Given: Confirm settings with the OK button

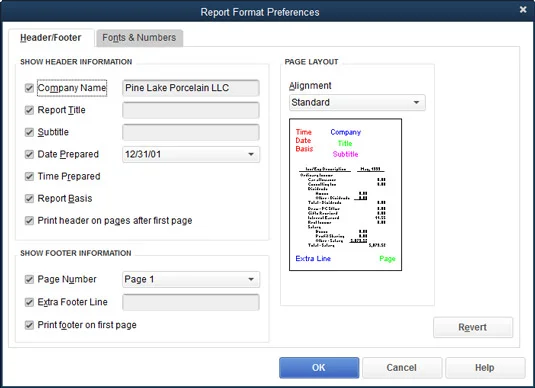Looking at the screenshot, I should [x=319, y=368].
